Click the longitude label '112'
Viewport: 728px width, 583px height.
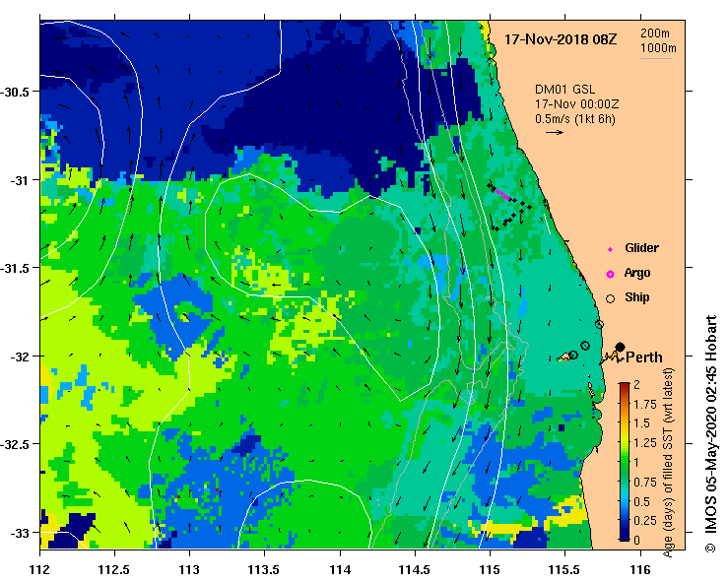[x=39, y=569]
